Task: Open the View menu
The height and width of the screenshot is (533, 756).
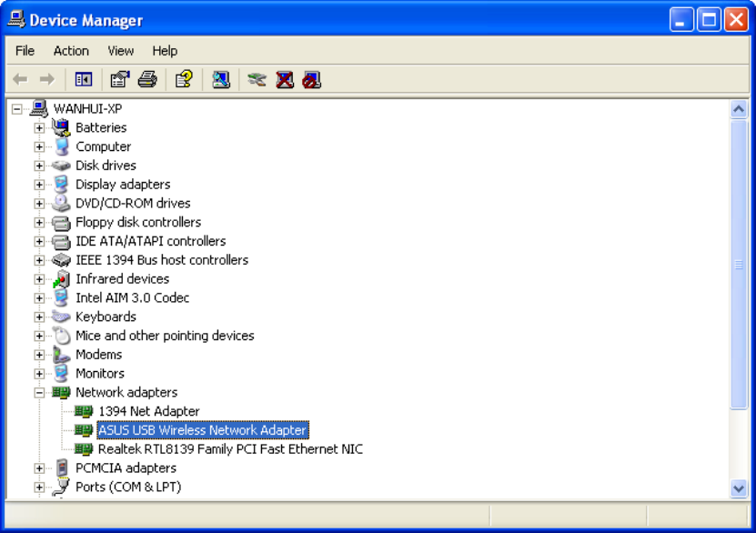Action: coord(120,51)
